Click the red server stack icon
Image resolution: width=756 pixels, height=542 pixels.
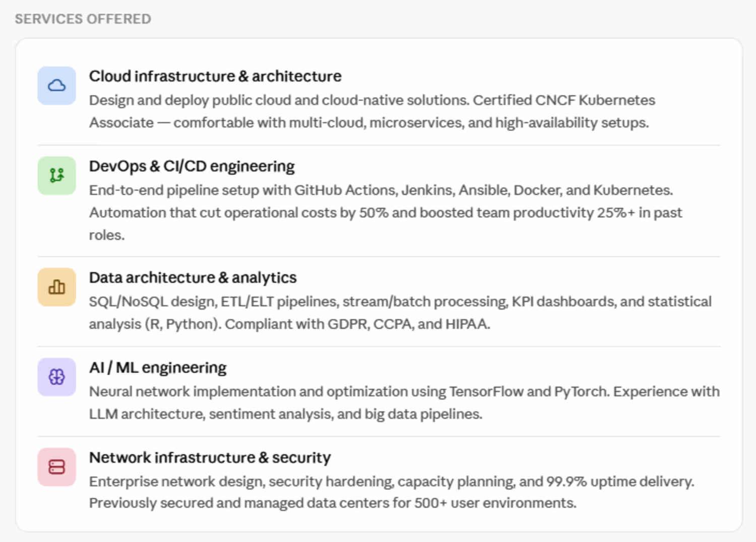[x=57, y=467]
